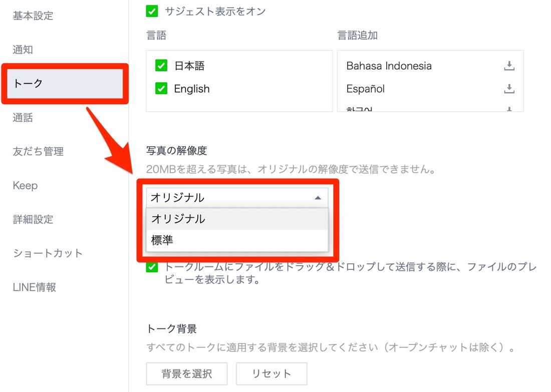The image size is (551, 392).
Task: Disable file preview on drag & drop checkbox
Action: tap(152, 267)
